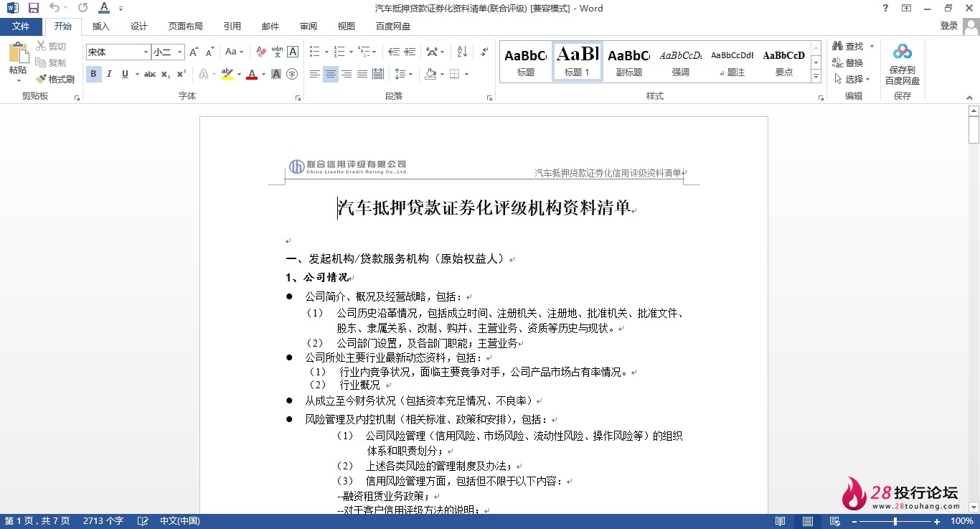Toggle show/hide paragraph marks
Viewport: 980px width, 529px height.
pyautogui.click(x=484, y=52)
